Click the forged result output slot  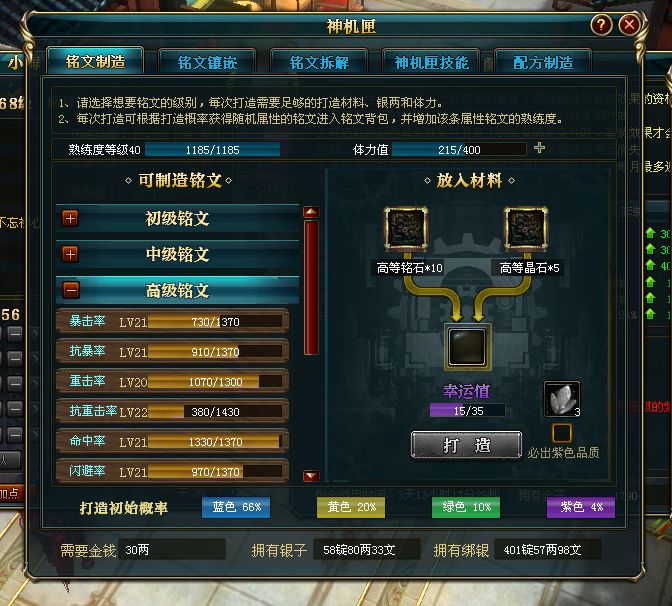point(467,346)
